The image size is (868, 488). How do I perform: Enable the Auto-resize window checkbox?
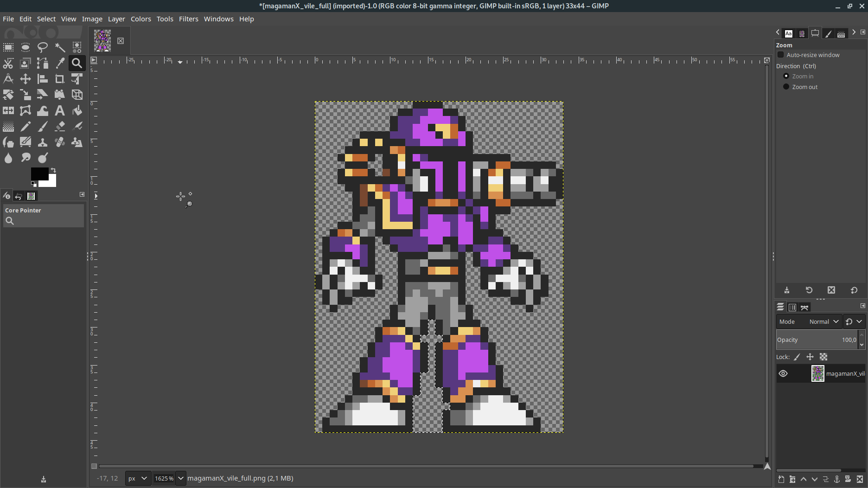pyautogui.click(x=780, y=55)
